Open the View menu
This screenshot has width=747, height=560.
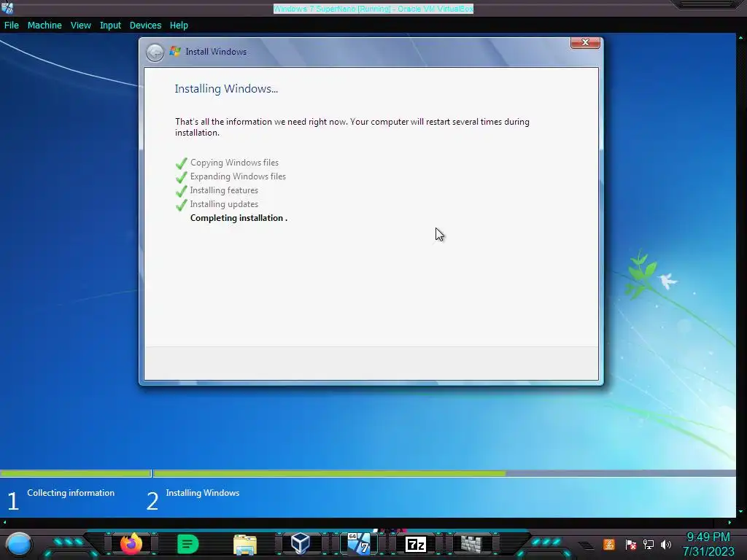click(80, 26)
